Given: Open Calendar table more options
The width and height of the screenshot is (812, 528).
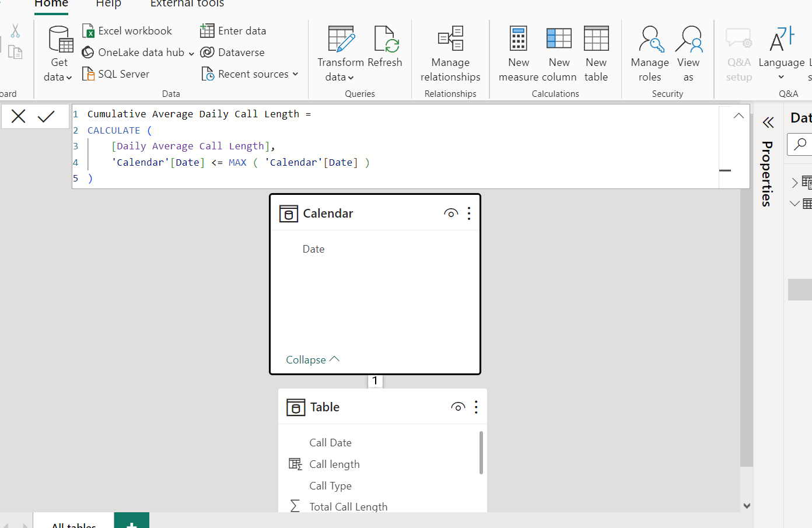Looking at the screenshot, I should [x=469, y=214].
